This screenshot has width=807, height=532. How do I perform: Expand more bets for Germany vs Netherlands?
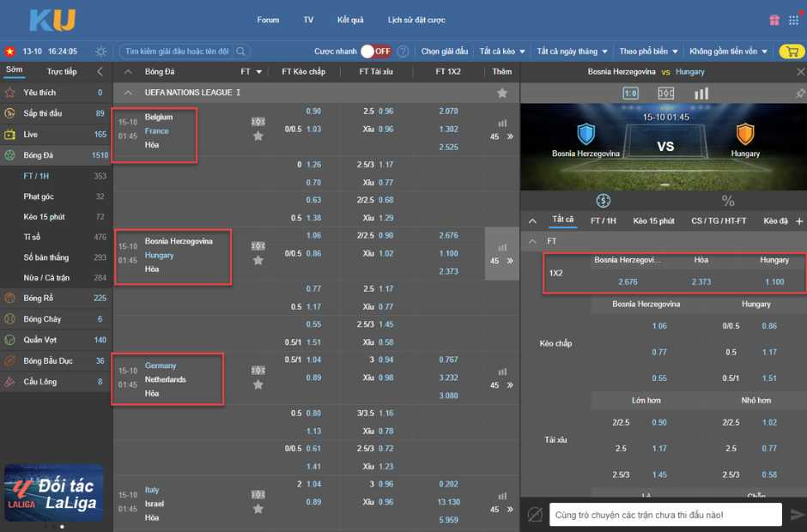click(x=509, y=385)
